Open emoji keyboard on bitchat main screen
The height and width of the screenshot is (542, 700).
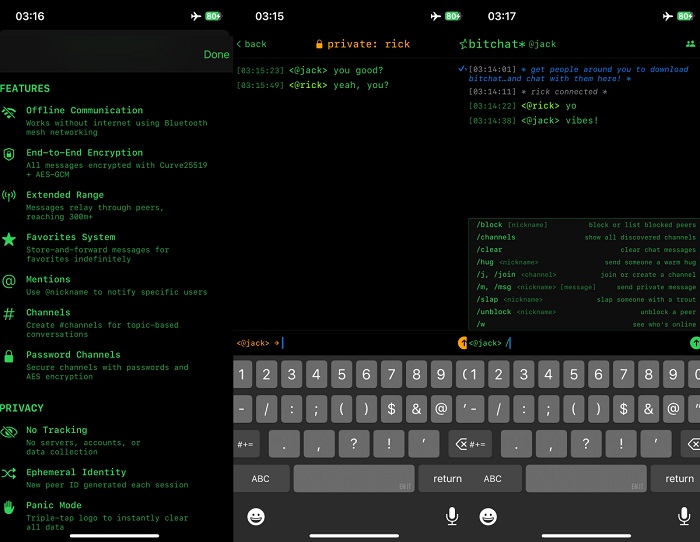488,517
